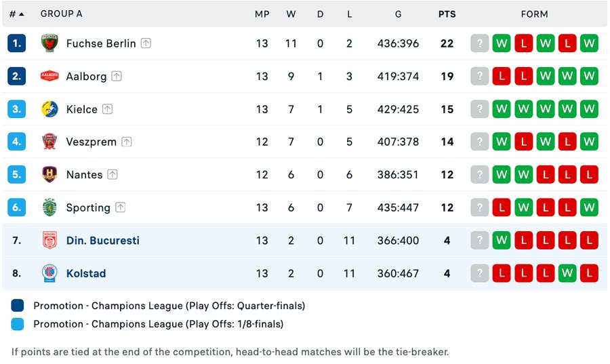Click promotion arrow icon beside Fuchse Berlin
This screenshot has height=364, width=610.
146,43
